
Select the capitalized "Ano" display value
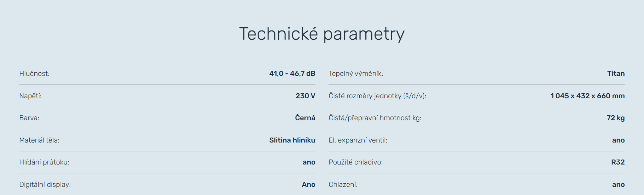tap(308, 185)
